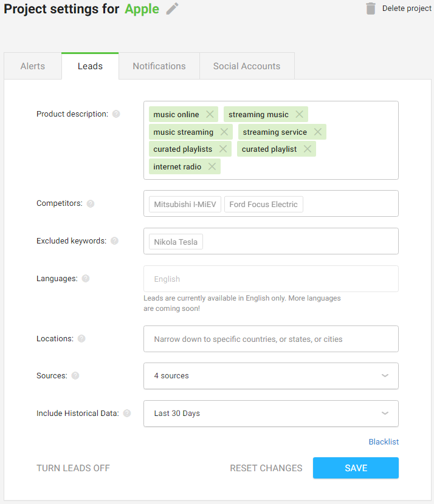Turn leads off

pos(73,468)
